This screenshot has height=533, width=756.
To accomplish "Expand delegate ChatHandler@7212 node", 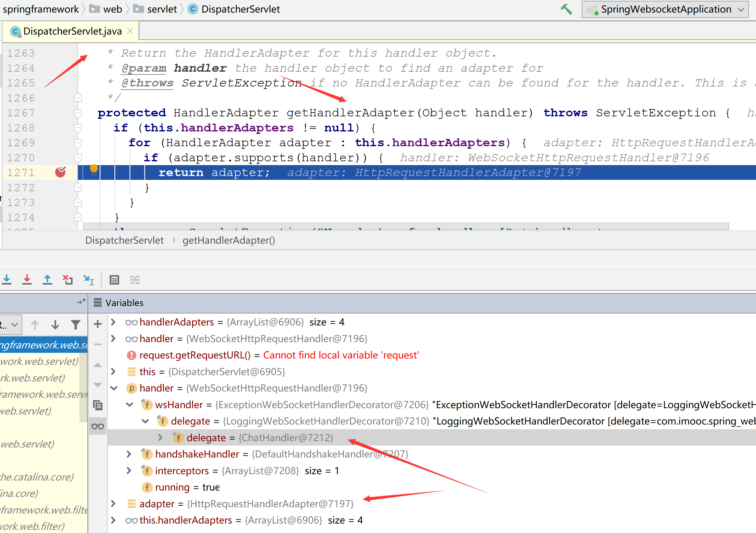I will [160, 437].
